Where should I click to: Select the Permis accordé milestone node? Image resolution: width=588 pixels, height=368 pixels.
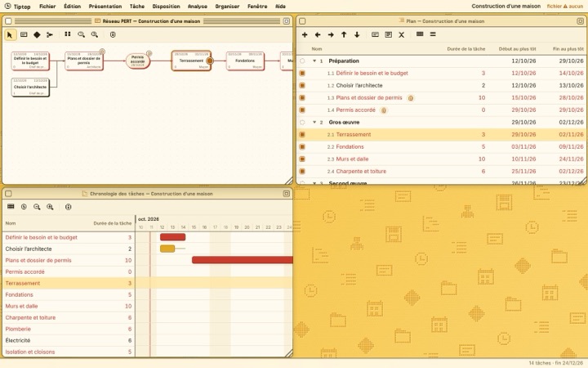tap(138, 61)
